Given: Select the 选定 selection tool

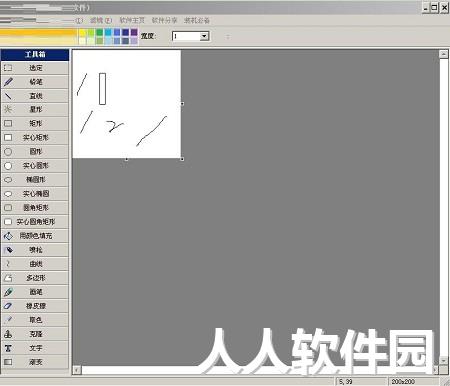Looking at the screenshot, I should tap(35, 68).
